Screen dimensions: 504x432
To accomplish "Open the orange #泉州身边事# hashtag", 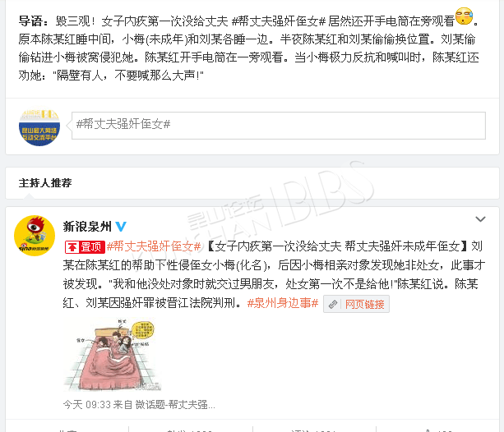I will pyautogui.click(x=283, y=303).
